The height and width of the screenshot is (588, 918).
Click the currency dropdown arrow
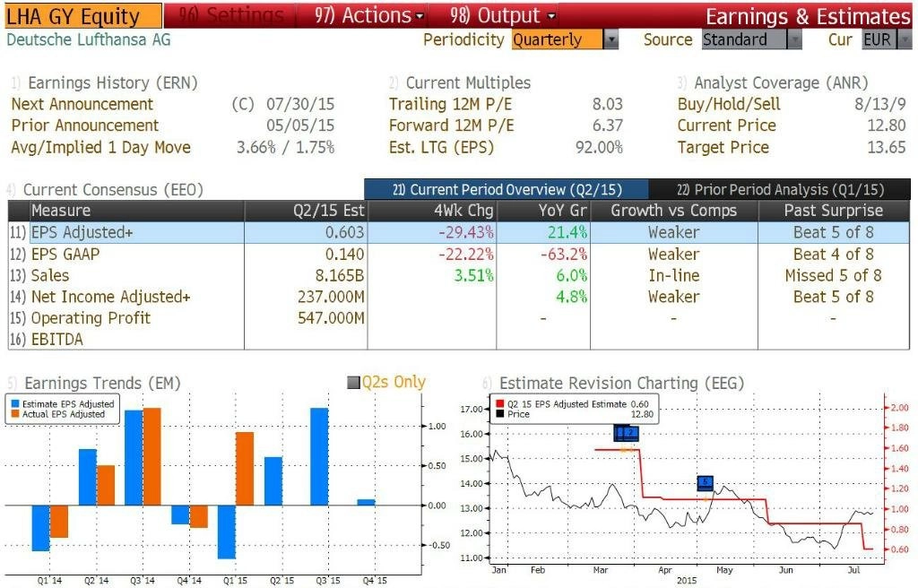click(905, 39)
